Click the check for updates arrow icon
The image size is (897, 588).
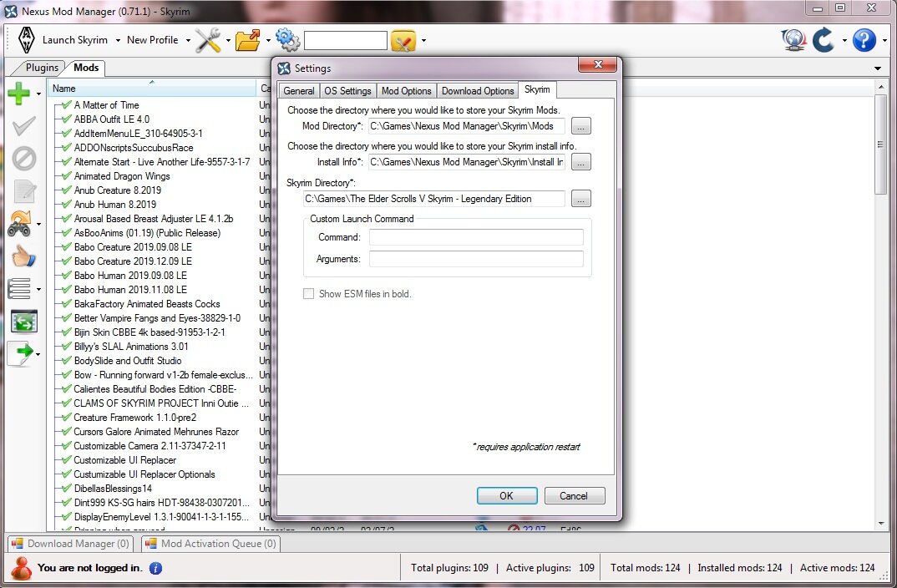824,40
